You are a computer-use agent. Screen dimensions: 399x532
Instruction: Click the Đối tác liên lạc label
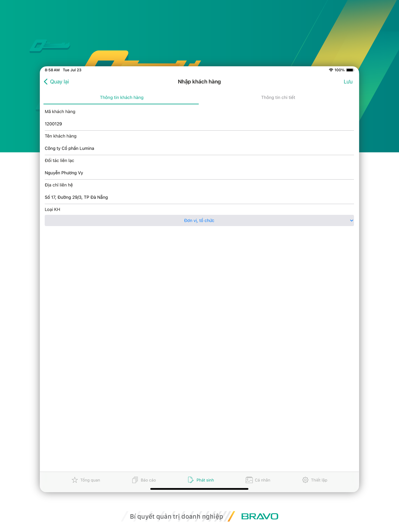coord(59,161)
